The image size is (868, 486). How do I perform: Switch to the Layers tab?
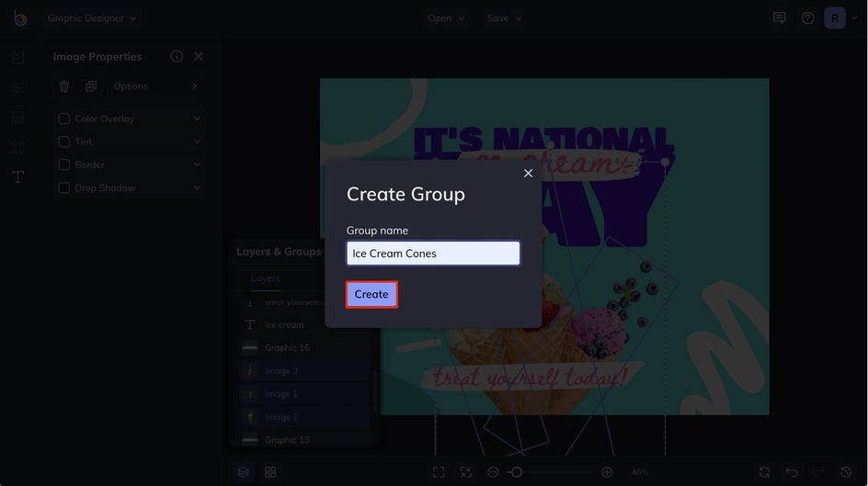(x=265, y=278)
